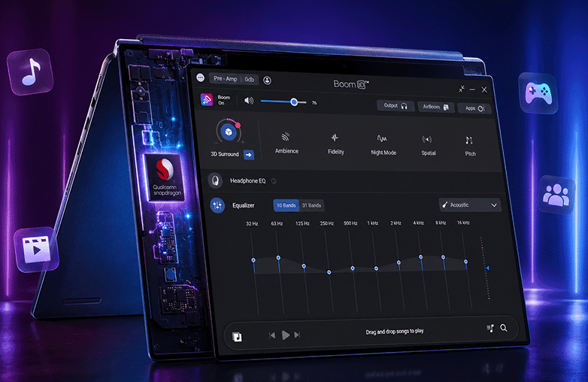
Task: Click the Pre-Amp 0db control
Action: pyautogui.click(x=234, y=79)
